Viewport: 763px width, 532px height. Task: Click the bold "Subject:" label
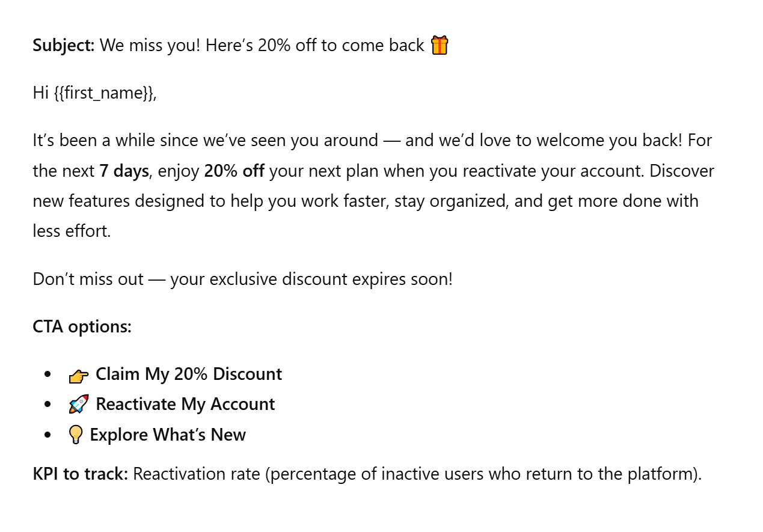64,45
